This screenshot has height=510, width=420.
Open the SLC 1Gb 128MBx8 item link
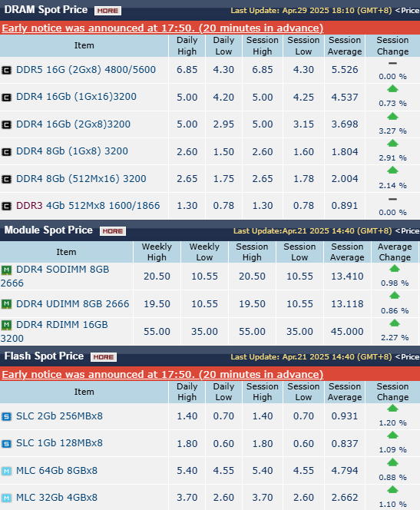59,443
